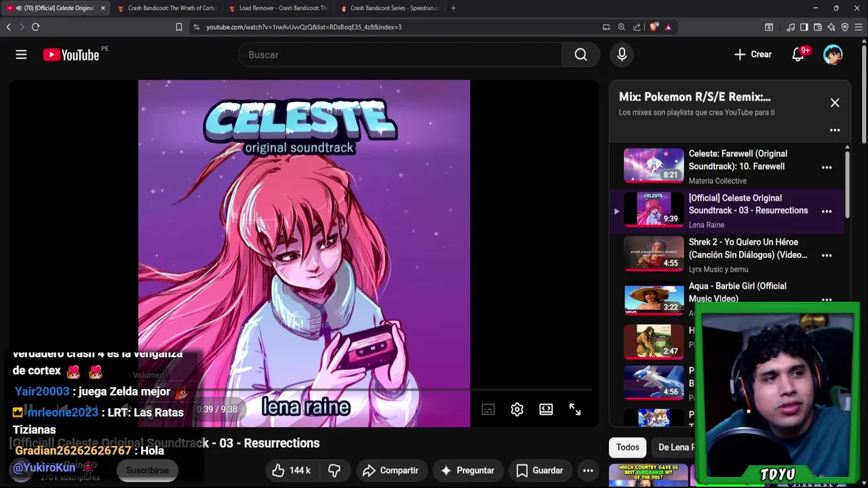Image resolution: width=868 pixels, height=488 pixels.
Task: Open the Brave playlist music note icon
Action: (791, 27)
